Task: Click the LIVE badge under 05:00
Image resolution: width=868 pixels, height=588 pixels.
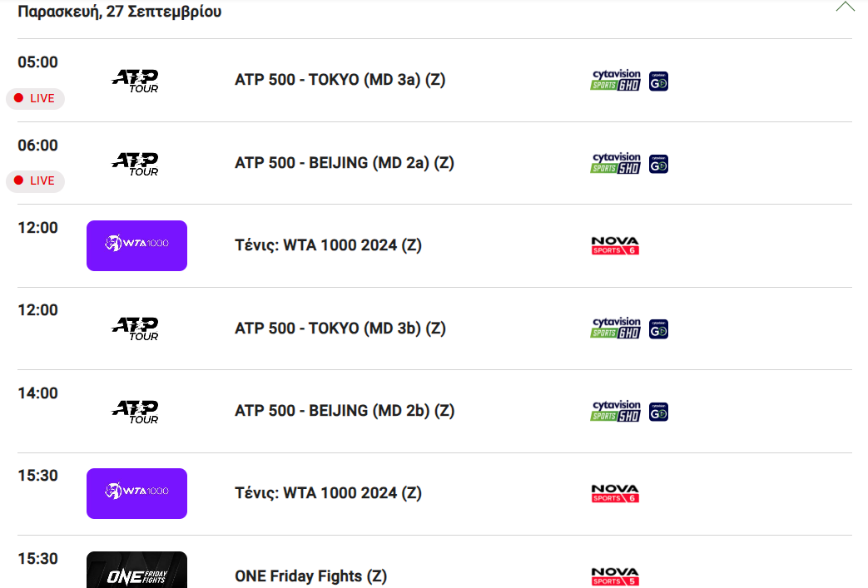Action: click(35, 98)
